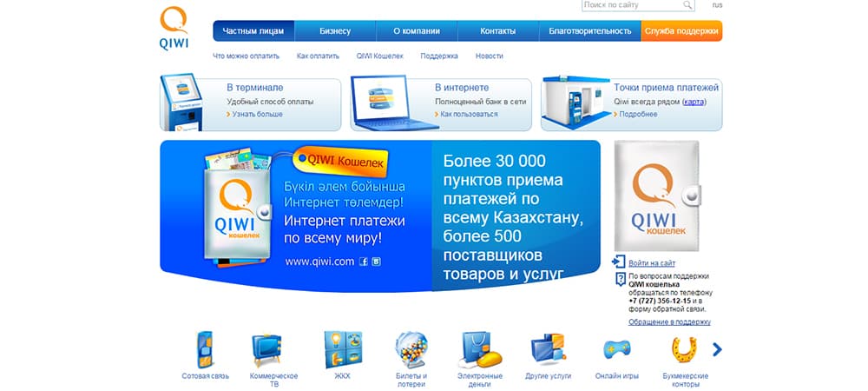The image size is (868, 391).
Task: Click the В терминале heading
Action: click(254, 88)
